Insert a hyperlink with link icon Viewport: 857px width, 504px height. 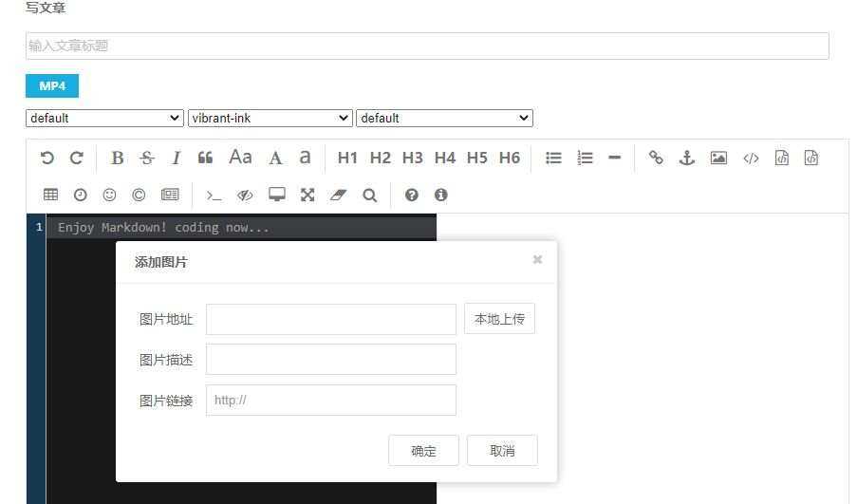coord(656,159)
